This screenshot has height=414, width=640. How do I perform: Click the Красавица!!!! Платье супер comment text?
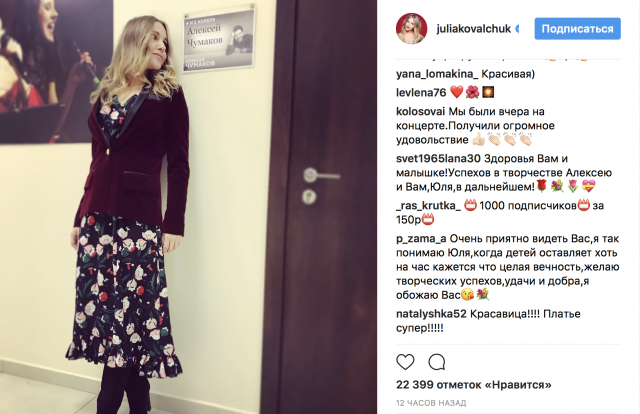[x=488, y=321]
